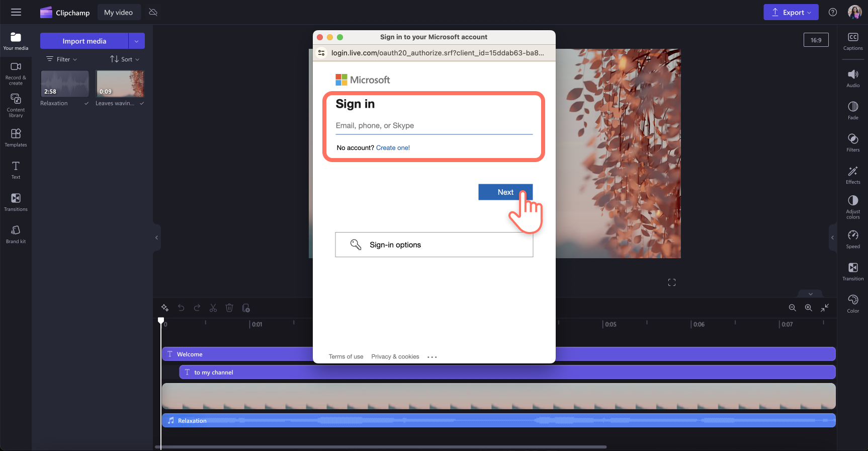The width and height of the screenshot is (868, 451).
Task: Open Fade panel
Action: (x=853, y=111)
